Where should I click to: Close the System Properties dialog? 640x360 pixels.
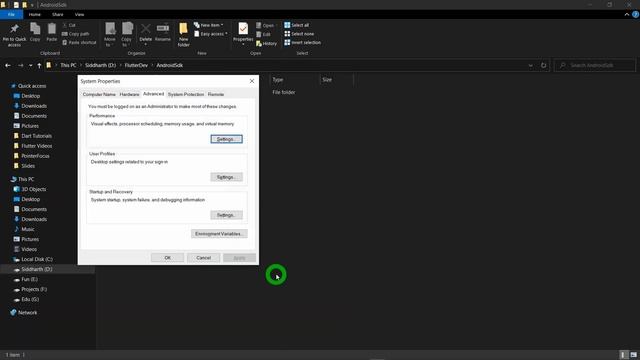click(x=252, y=81)
